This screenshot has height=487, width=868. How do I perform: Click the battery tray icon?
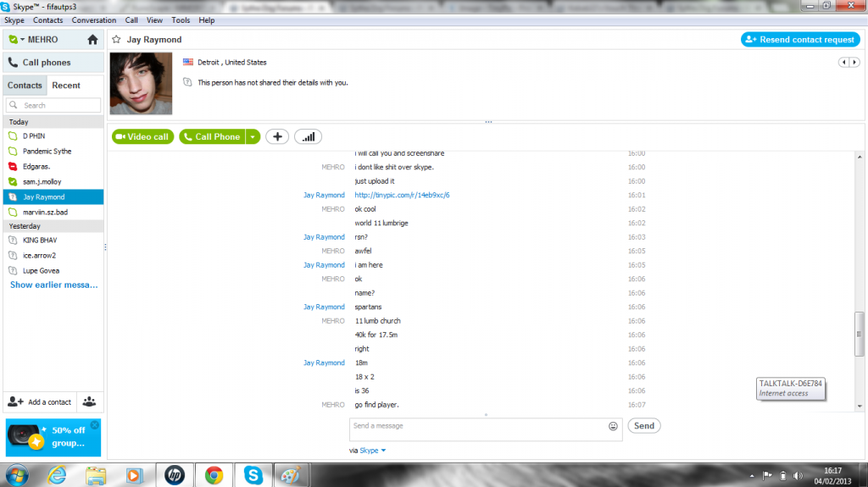pos(782,475)
